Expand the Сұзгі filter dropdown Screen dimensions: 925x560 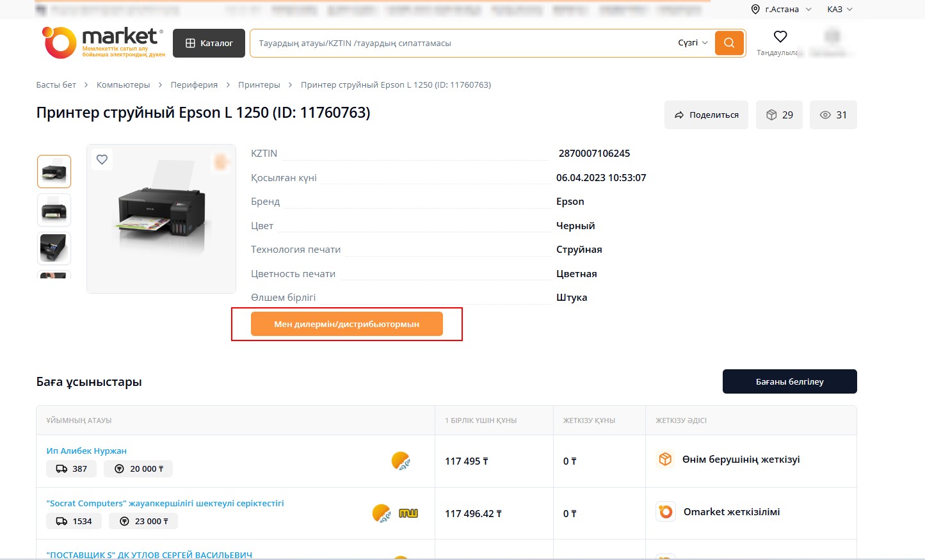pos(693,43)
